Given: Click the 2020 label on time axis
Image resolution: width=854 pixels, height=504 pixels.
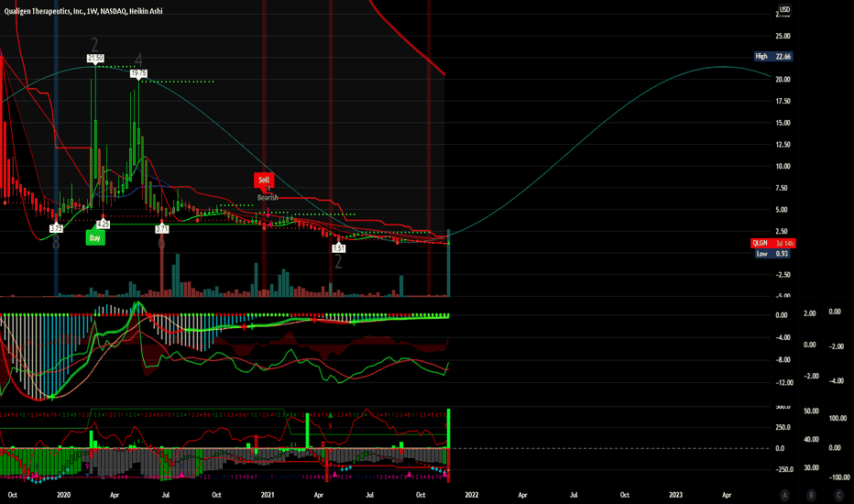Looking at the screenshot, I should (64, 495).
